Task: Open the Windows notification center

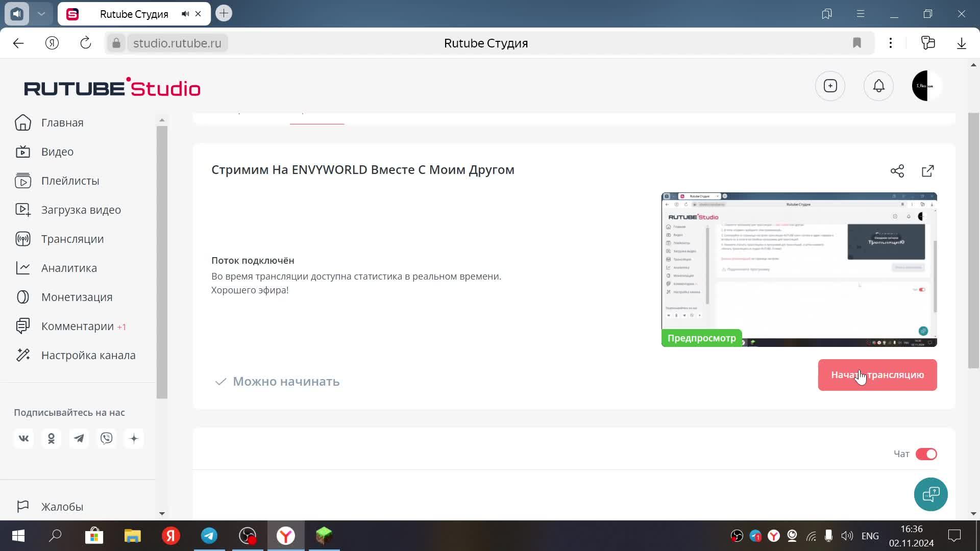Action: coord(954,536)
